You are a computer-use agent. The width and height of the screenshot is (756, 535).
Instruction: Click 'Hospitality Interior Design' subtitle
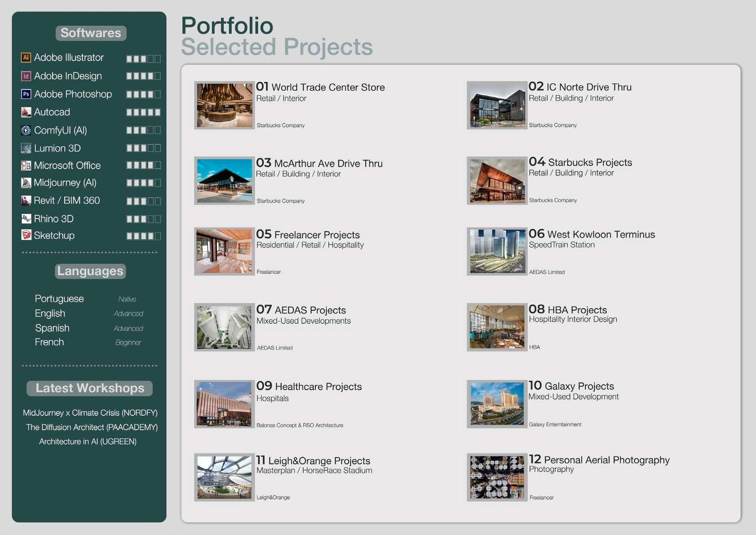click(573, 319)
